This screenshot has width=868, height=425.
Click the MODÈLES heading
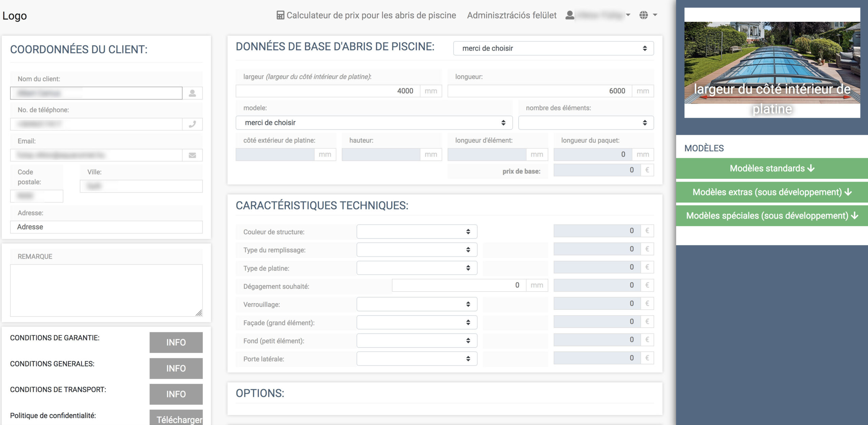click(x=704, y=148)
